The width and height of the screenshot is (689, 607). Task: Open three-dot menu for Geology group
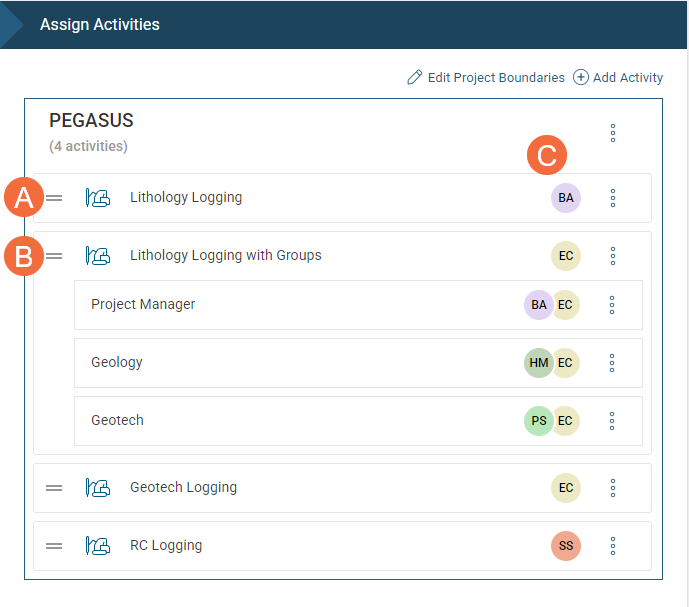612,363
